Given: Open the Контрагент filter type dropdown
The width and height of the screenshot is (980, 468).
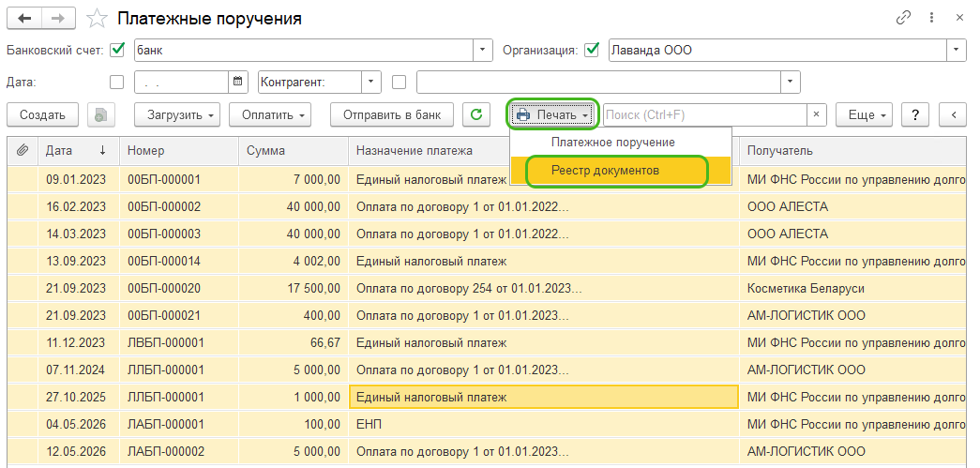Looking at the screenshot, I should point(371,82).
